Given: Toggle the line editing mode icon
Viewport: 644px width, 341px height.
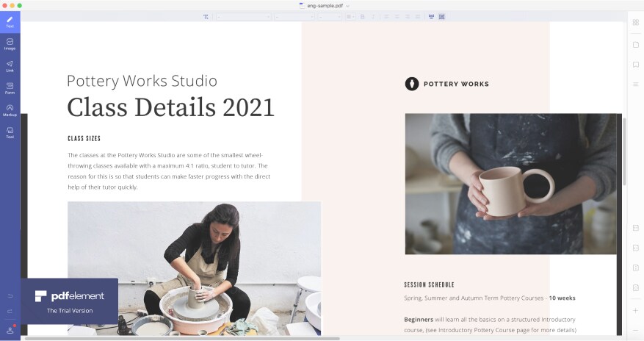Looking at the screenshot, I should tap(431, 16).
